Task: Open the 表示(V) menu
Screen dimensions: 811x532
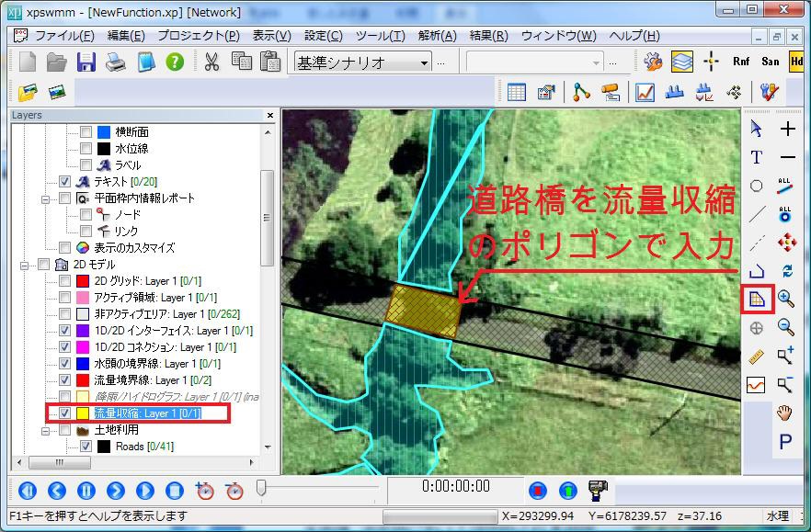Action: [x=271, y=36]
